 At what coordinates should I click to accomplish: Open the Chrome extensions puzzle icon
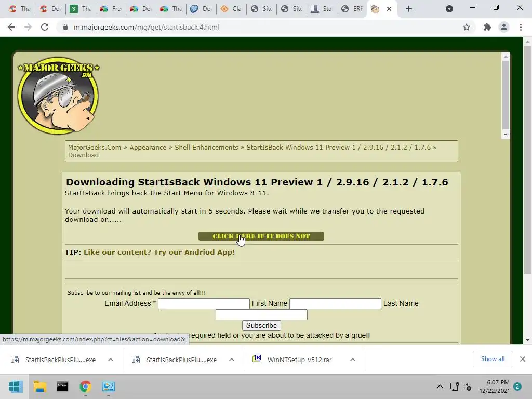click(x=487, y=27)
